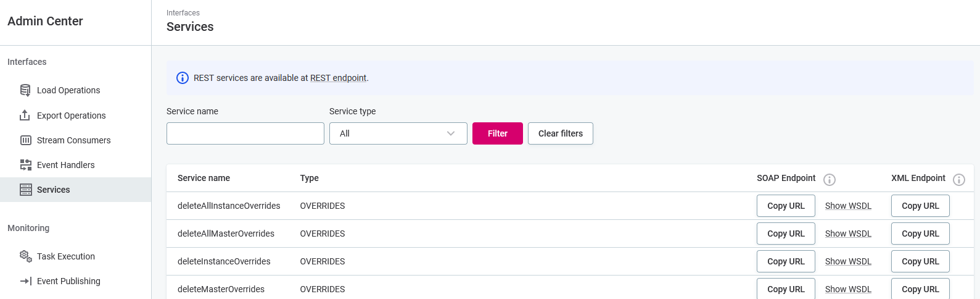Open the Service type dropdown

[x=398, y=133]
